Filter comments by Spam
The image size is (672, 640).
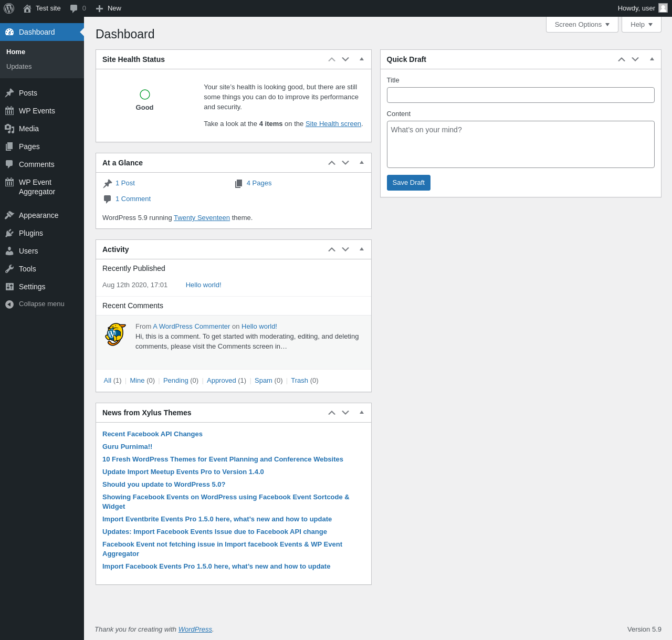pos(264,381)
